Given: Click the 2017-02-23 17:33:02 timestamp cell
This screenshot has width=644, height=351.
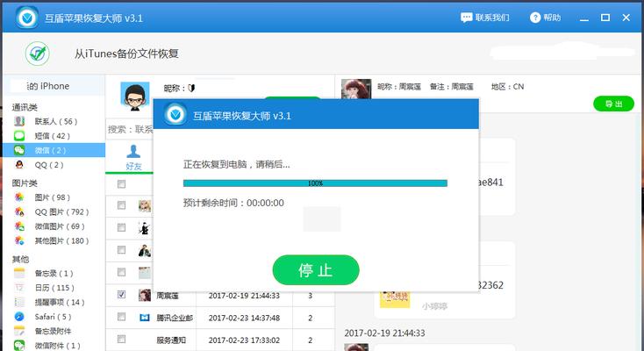Looking at the screenshot, I should pos(244,340).
